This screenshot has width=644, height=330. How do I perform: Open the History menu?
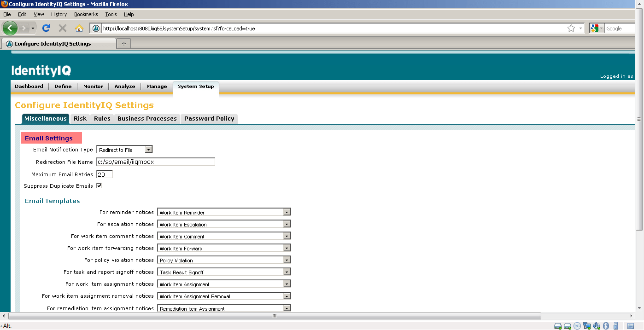click(59, 14)
